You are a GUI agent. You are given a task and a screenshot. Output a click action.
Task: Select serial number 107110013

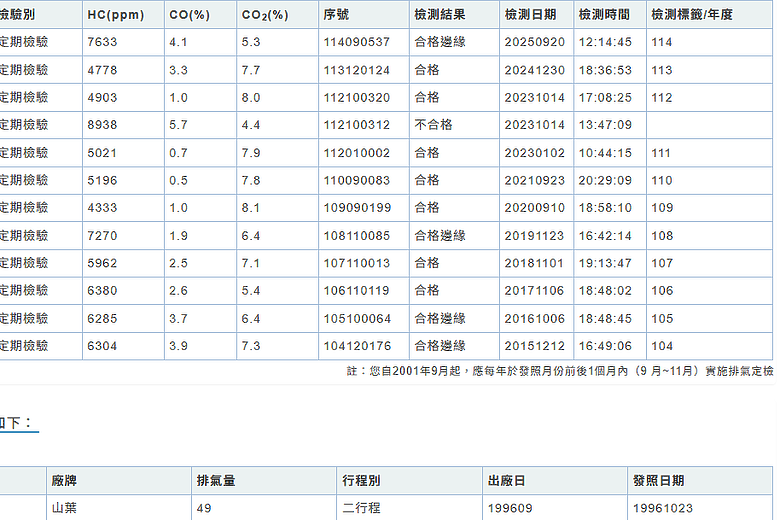point(357,263)
